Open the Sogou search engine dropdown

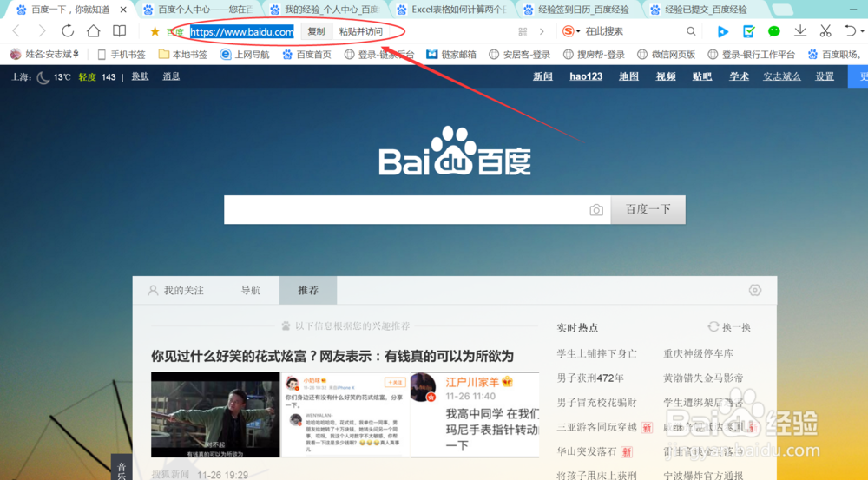pyautogui.click(x=571, y=31)
